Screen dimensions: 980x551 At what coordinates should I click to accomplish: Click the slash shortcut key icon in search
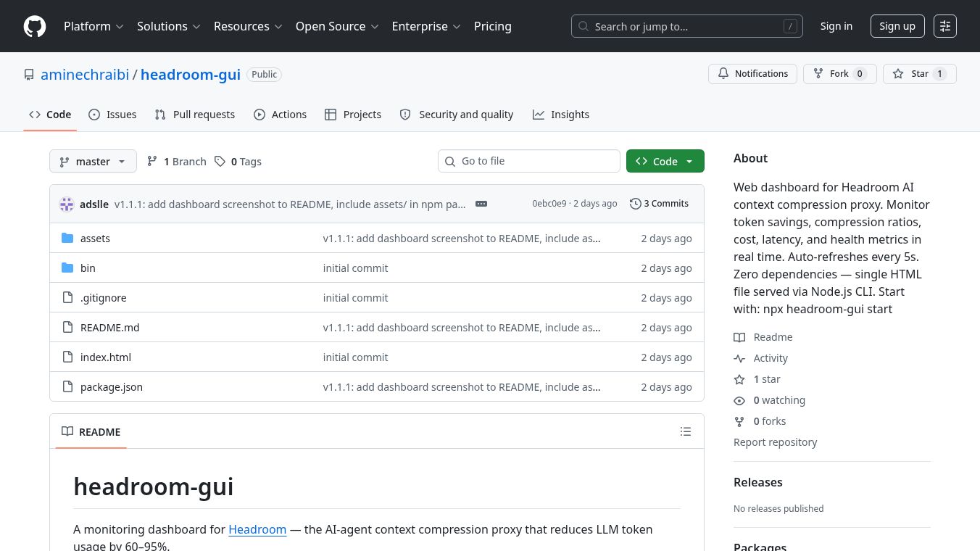click(x=790, y=27)
